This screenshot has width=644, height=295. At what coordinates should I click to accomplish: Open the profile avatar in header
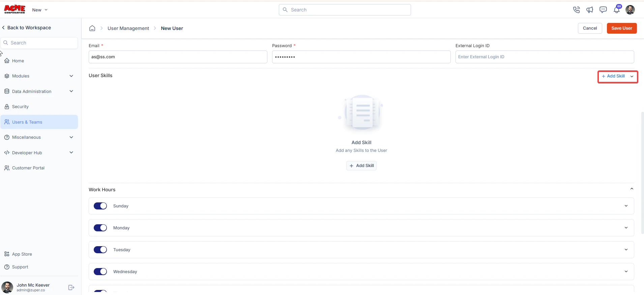pyautogui.click(x=630, y=10)
